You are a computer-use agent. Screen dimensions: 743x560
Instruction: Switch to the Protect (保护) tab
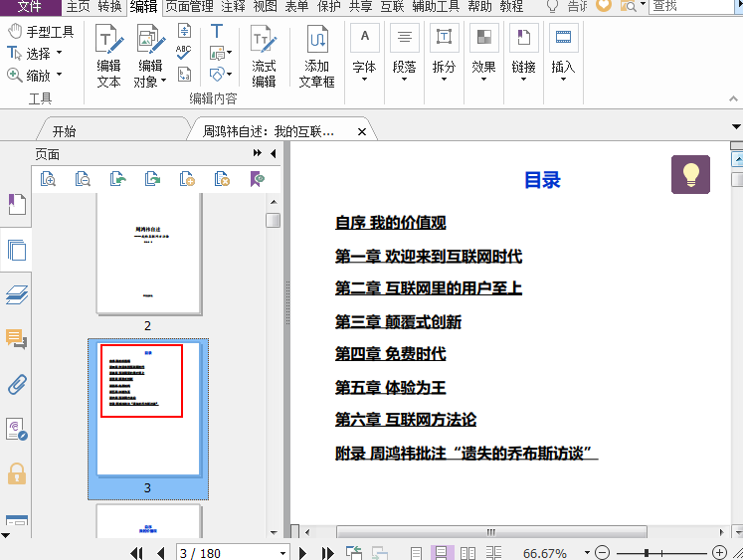[x=329, y=7]
